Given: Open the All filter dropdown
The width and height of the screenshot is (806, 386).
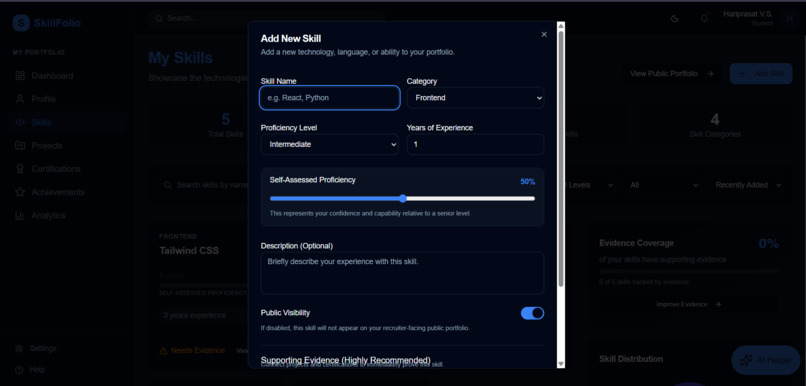Looking at the screenshot, I should click(664, 185).
